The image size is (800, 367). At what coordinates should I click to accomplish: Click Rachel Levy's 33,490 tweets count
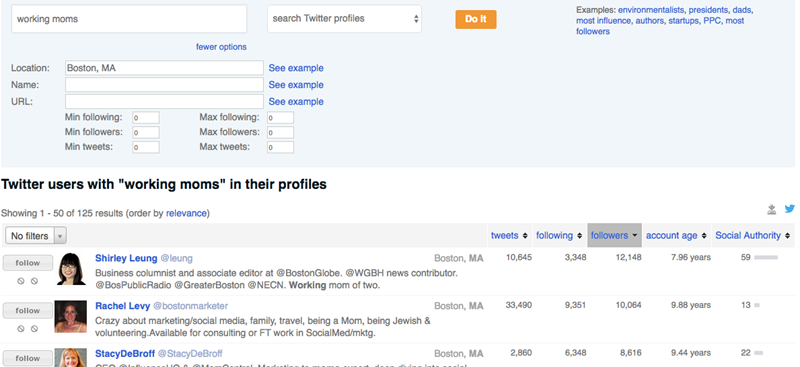pyautogui.click(x=518, y=305)
